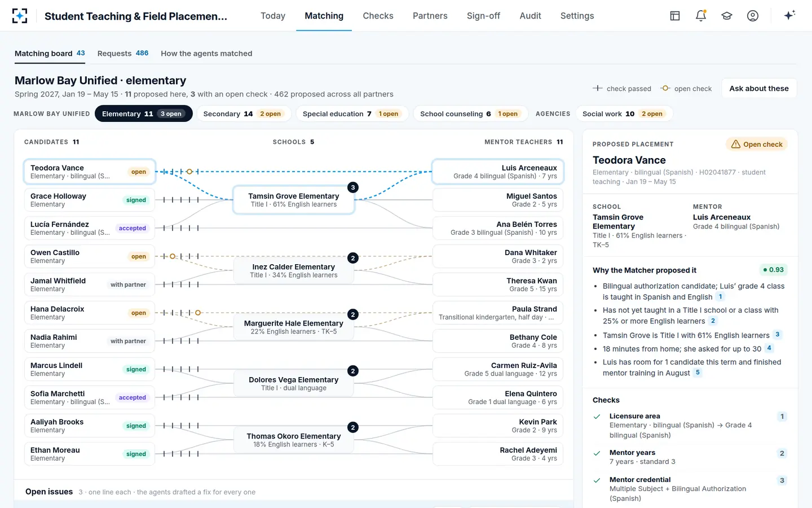Click signed status on Marcus Lindell

[136, 369]
